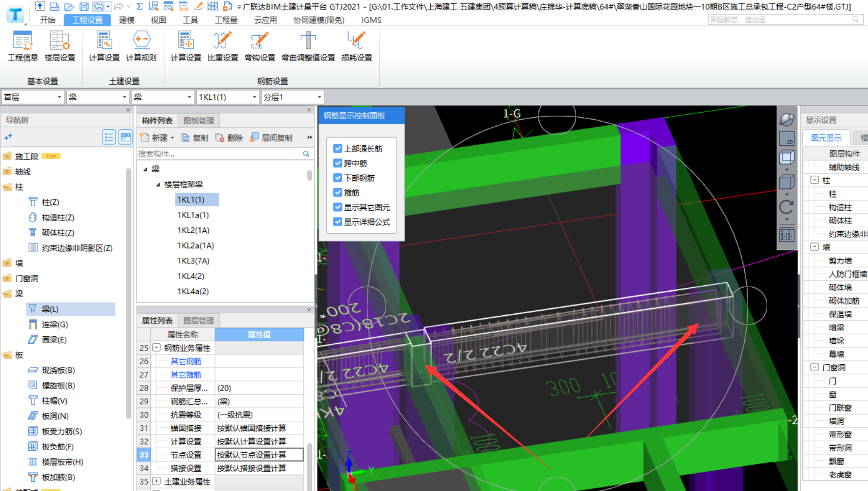868x491 pixels.
Task: Toggle 箍筋 checkbox
Action: point(337,193)
